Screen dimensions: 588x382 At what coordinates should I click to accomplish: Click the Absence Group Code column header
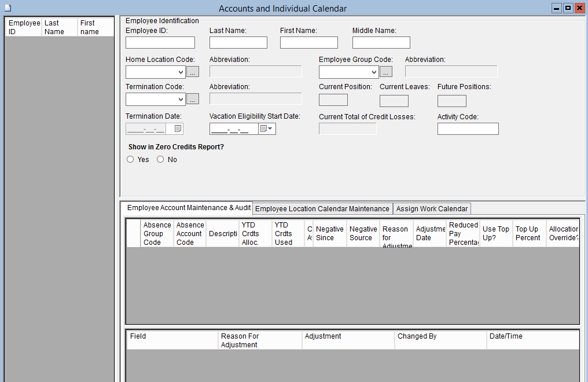pyautogui.click(x=157, y=233)
